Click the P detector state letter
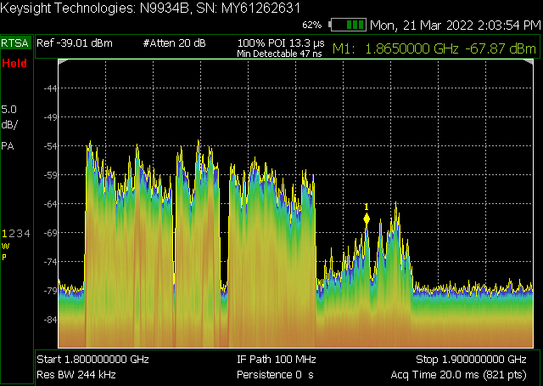This screenshot has width=543, height=386. coord(4,257)
